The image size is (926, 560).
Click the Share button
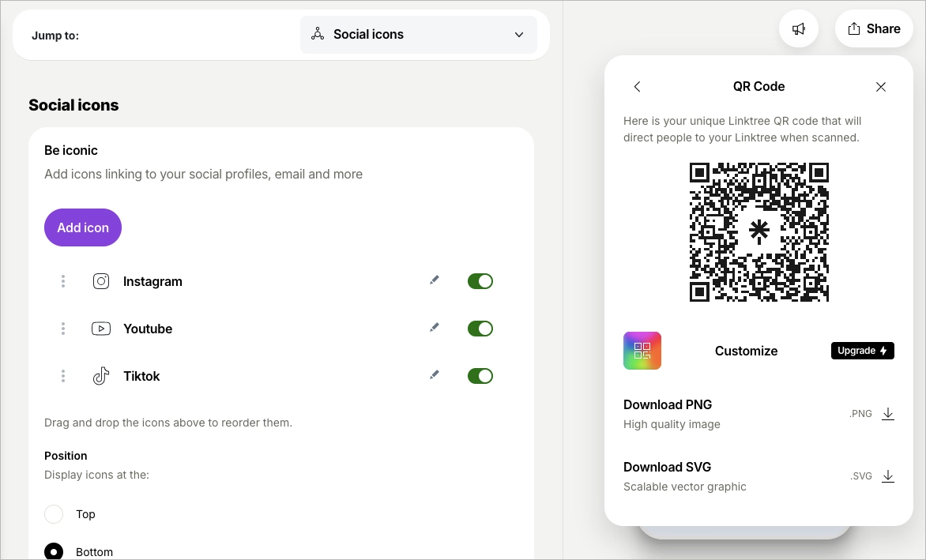[873, 28]
